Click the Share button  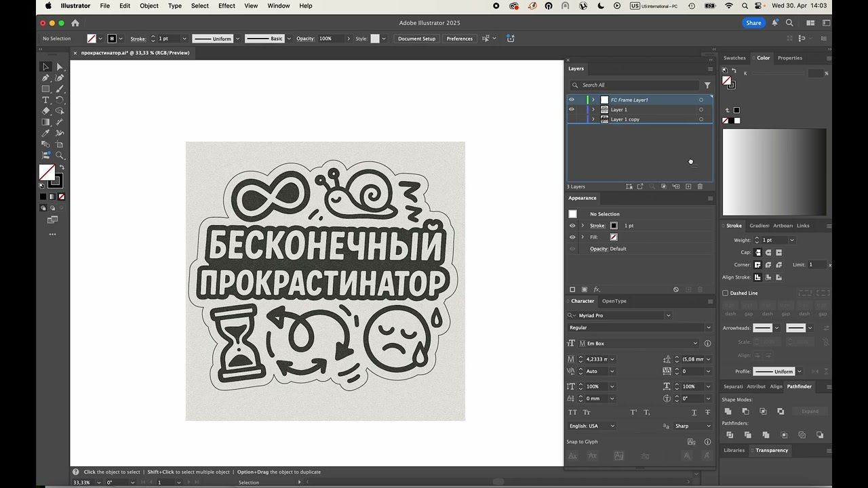tap(753, 22)
